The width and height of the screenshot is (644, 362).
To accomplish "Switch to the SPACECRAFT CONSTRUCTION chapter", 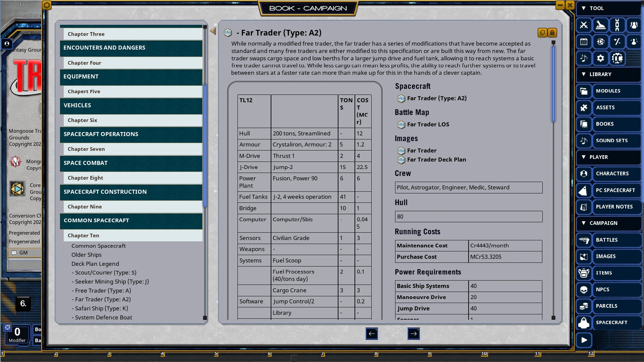I will (x=131, y=192).
